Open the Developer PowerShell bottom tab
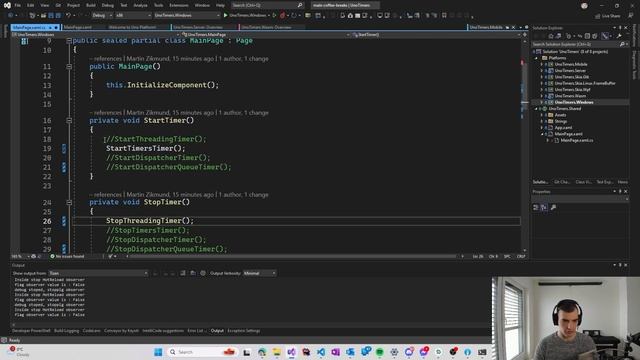The height and width of the screenshot is (360, 640). pyautogui.click(x=31, y=331)
